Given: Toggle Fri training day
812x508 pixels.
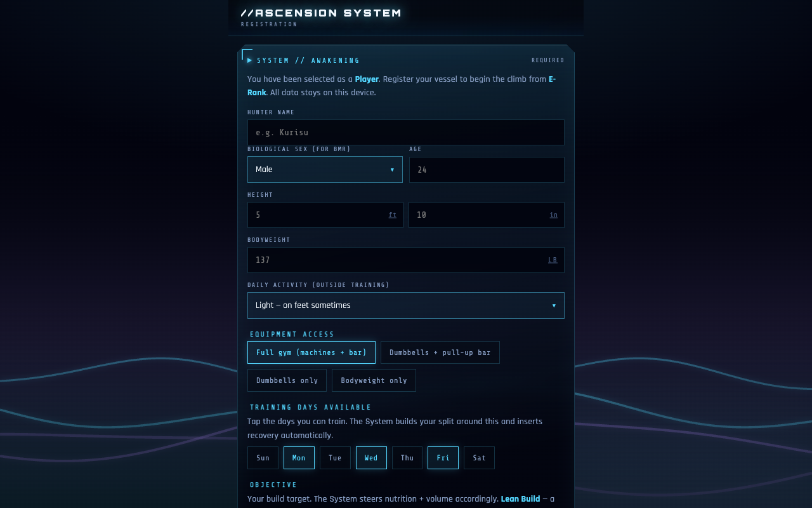Looking at the screenshot, I should (x=443, y=458).
